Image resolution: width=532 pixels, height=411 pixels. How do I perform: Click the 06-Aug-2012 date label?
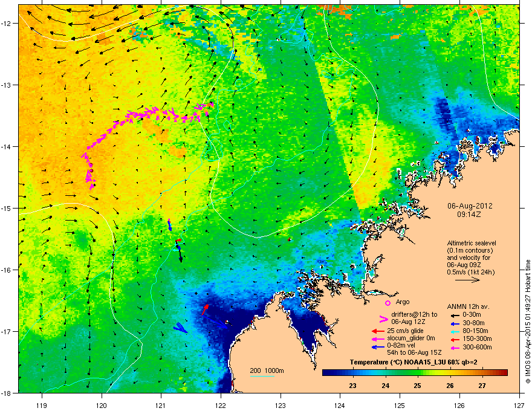pyautogui.click(x=470, y=206)
